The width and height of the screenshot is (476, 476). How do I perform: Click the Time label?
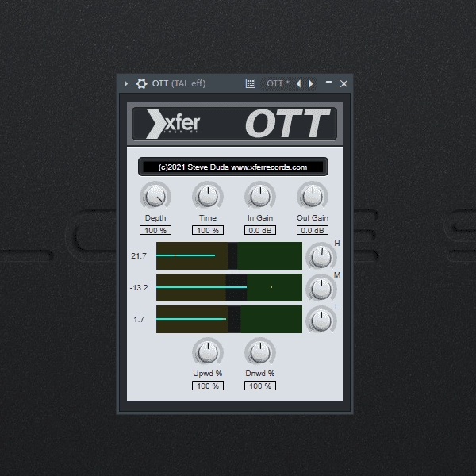click(208, 218)
